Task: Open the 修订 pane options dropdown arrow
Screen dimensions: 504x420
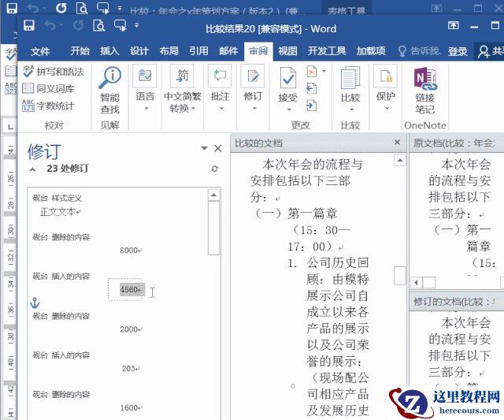Action: pos(204,148)
